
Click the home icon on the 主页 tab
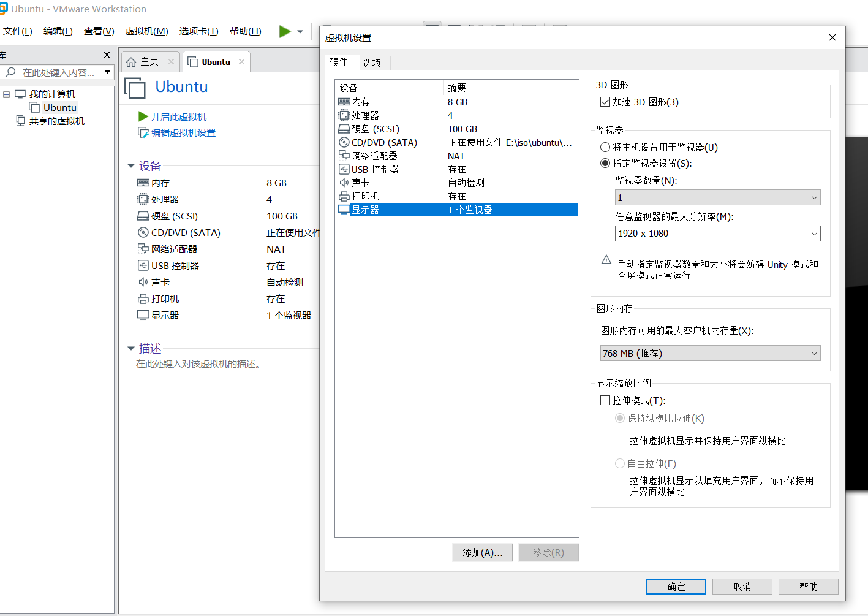point(131,62)
